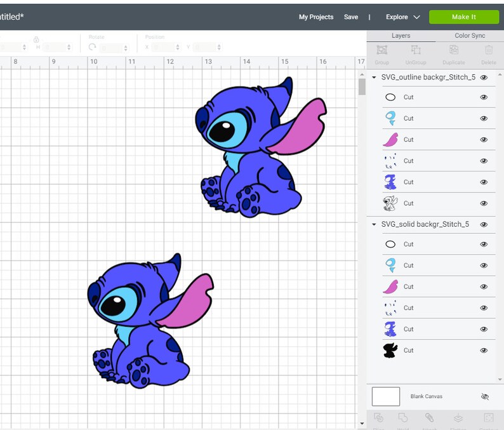Click the Delete trash icon
This screenshot has height=430, width=504.
click(x=489, y=50)
